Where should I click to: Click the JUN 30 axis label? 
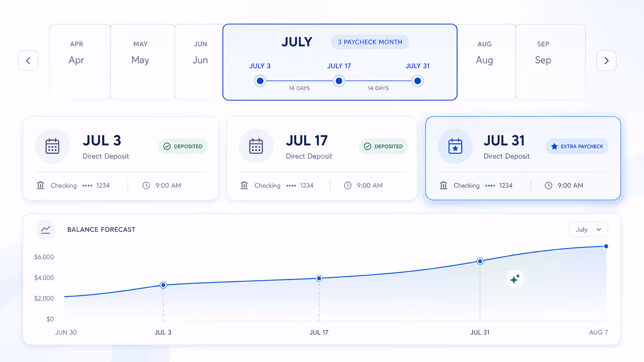[66, 332]
